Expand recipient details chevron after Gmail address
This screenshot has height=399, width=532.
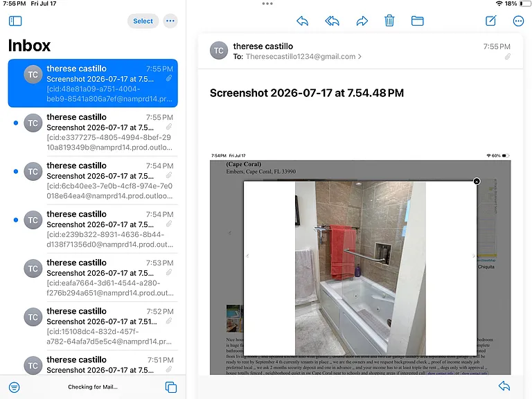point(360,56)
